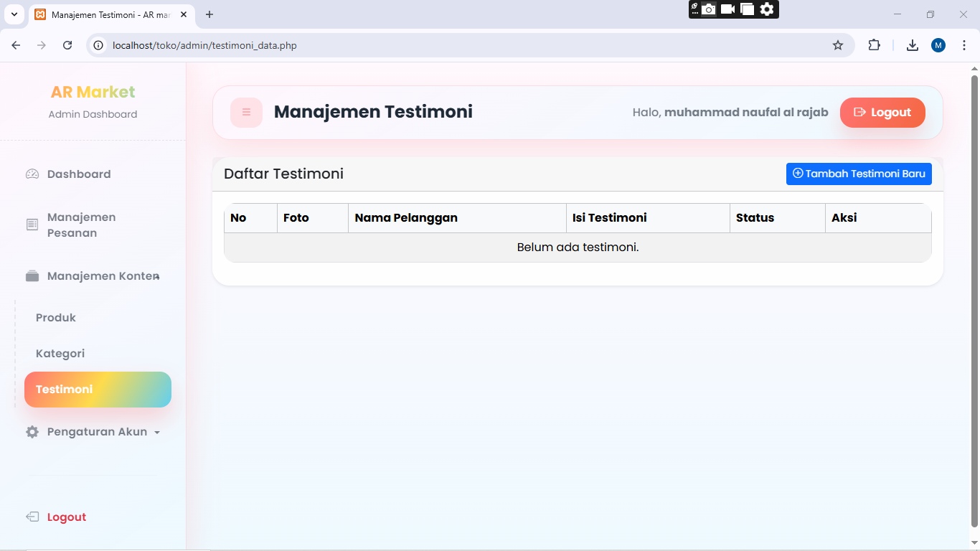980x551 pixels.
Task: Open the Kategori menu item
Action: point(60,354)
